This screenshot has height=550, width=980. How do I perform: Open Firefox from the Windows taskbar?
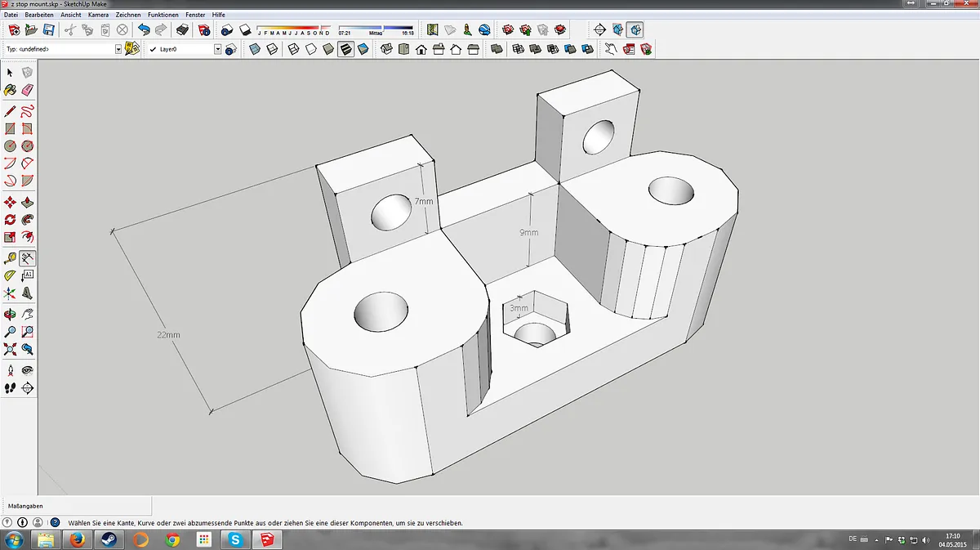coord(78,539)
